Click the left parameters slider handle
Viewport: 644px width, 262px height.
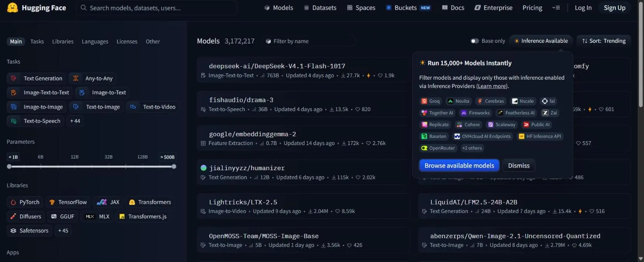[x=9, y=166]
